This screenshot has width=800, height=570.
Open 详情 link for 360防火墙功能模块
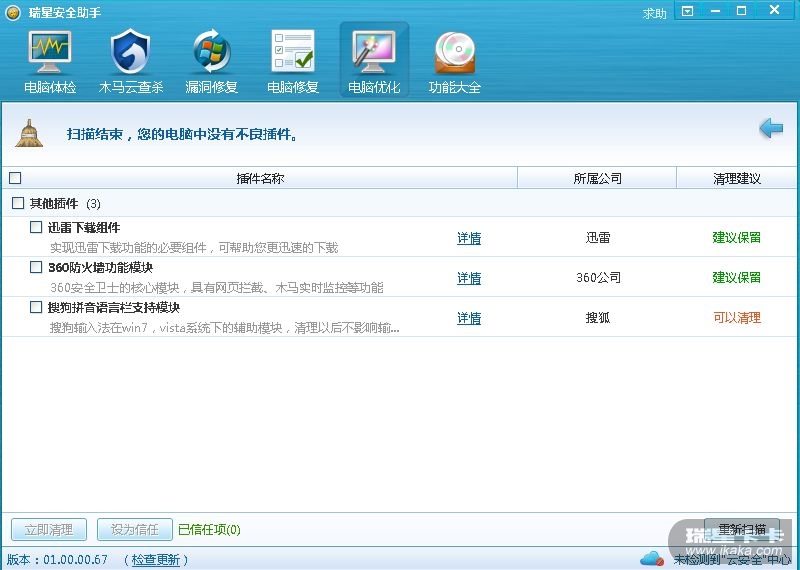[x=469, y=278]
